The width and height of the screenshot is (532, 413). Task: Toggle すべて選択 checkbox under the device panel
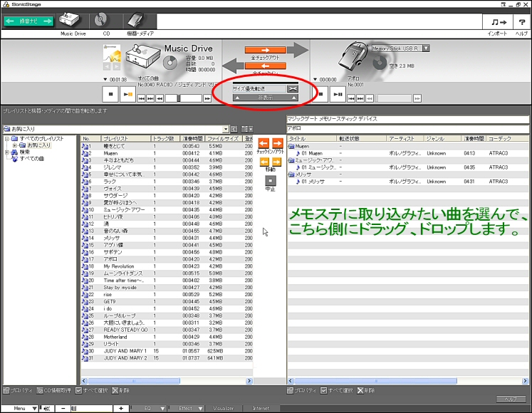pos(325,390)
